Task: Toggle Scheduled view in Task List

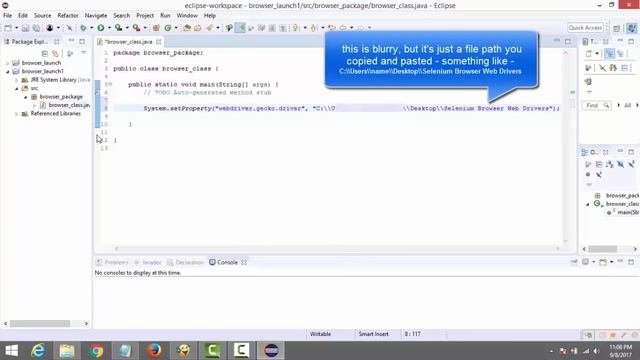Action: 620,53
